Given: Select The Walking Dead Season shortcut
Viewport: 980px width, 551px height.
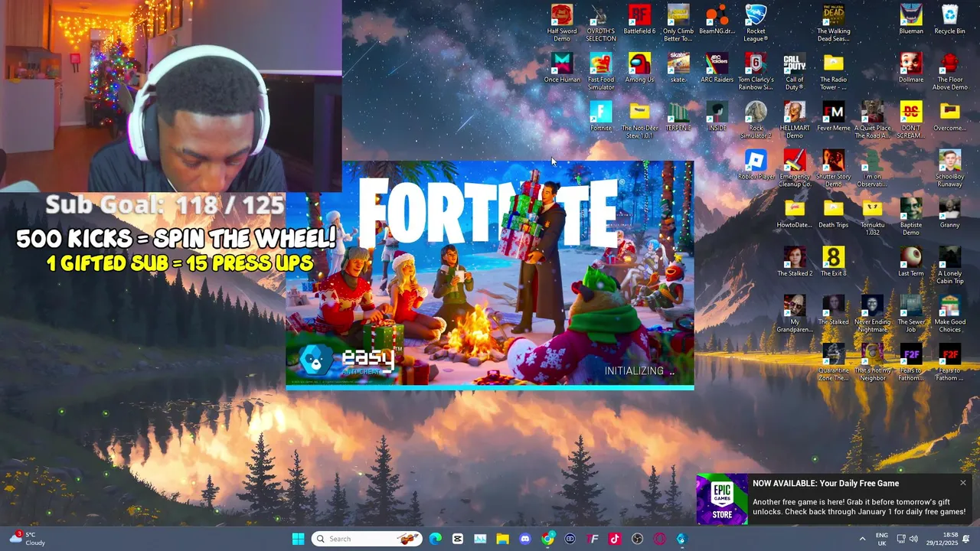Looking at the screenshot, I should point(833,23).
